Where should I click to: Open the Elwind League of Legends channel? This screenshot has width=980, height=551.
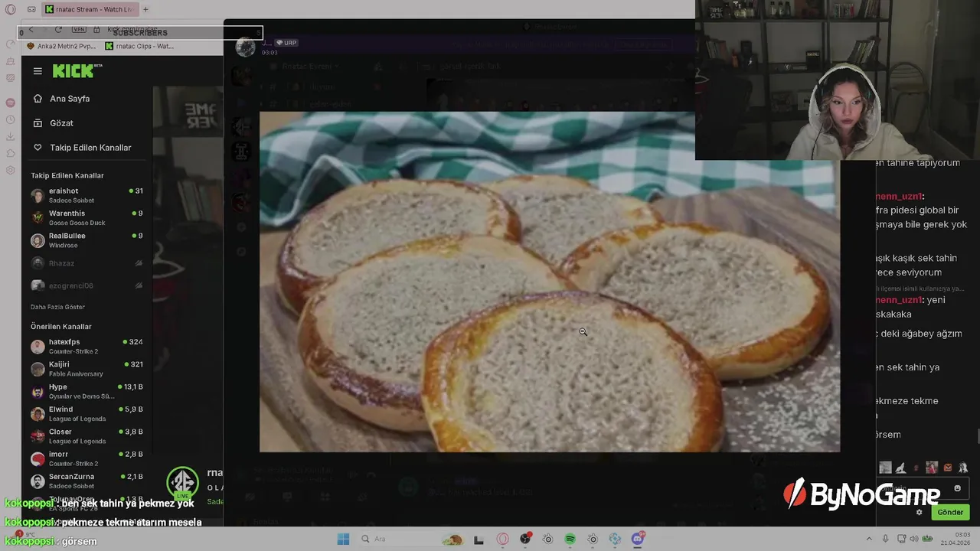tap(87, 414)
